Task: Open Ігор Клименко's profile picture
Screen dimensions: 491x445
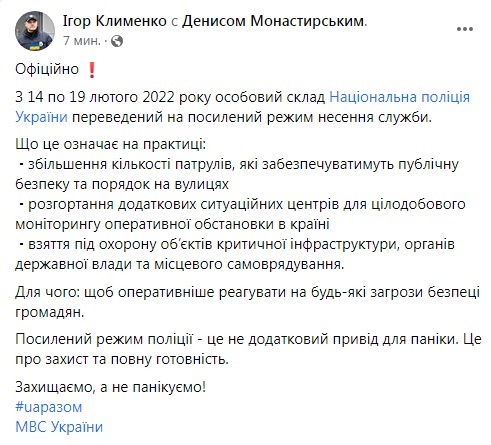Action: pos(34,31)
